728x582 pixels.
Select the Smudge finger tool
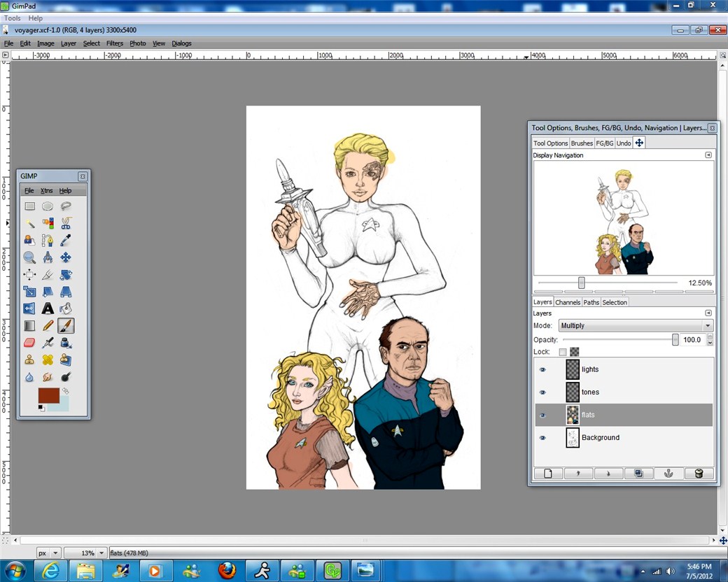tap(48, 377)
